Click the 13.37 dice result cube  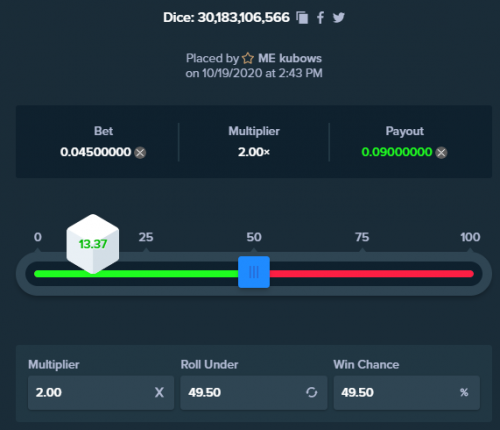click(93, 244)
